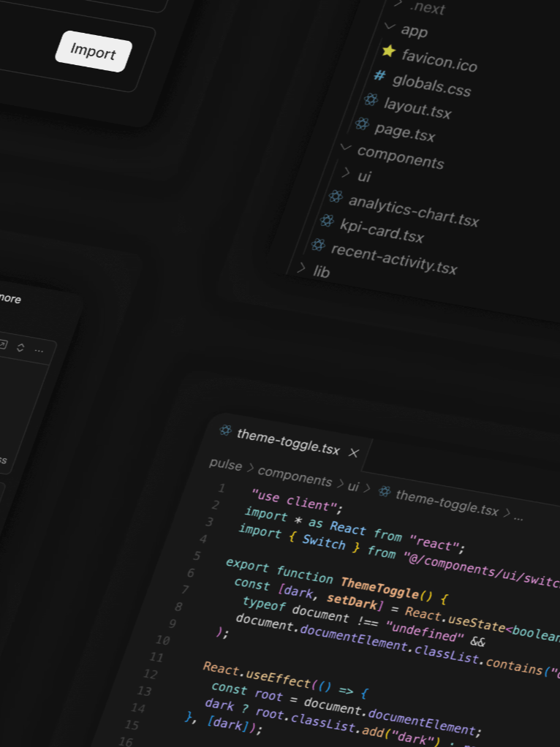Image resolution: width=560 pixels, height=747 pixels.
Task: Click the components breadcrumb segment
Action: (295, 477)
